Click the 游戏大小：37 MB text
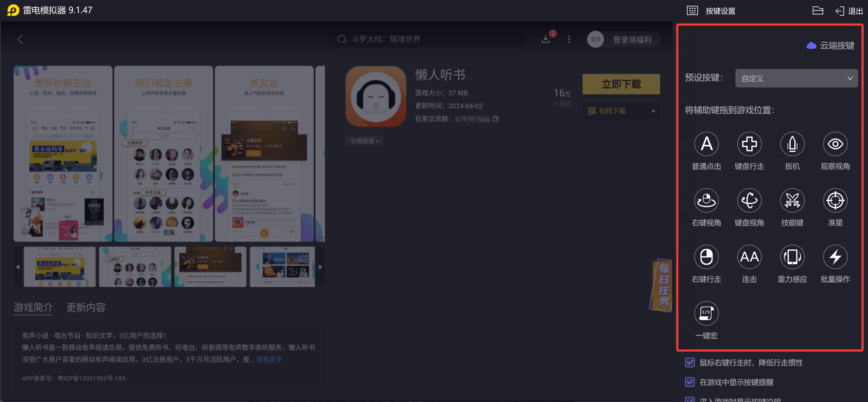The height and width of the screenshot is (402, 868). tap(441, 93)
